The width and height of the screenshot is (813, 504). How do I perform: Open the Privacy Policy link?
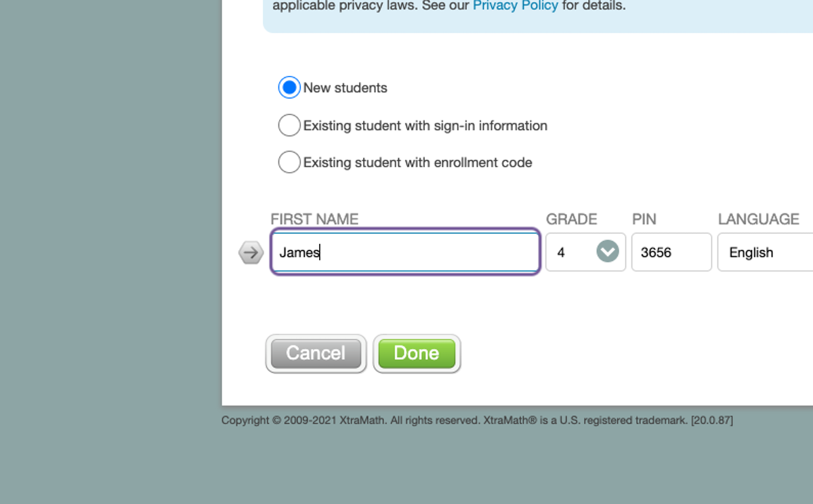click(x=515, y=6)
